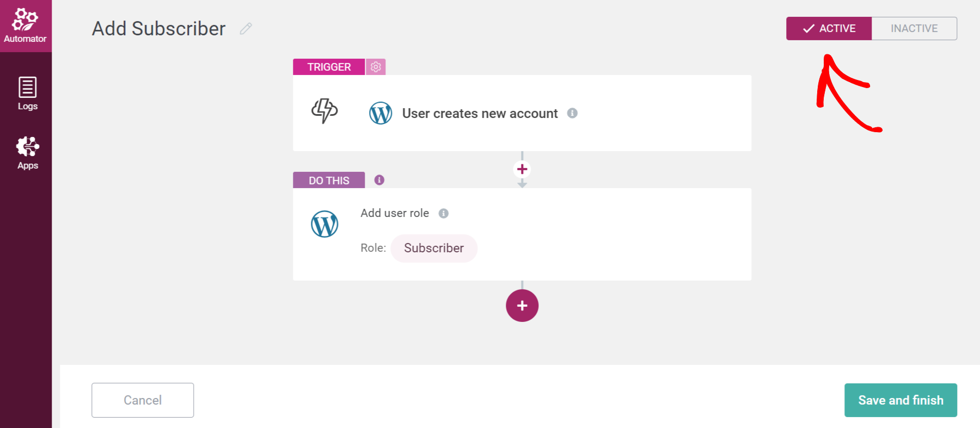Open trigger settings via the gear icon
This screenshot has height=428, width=980.
375,66
